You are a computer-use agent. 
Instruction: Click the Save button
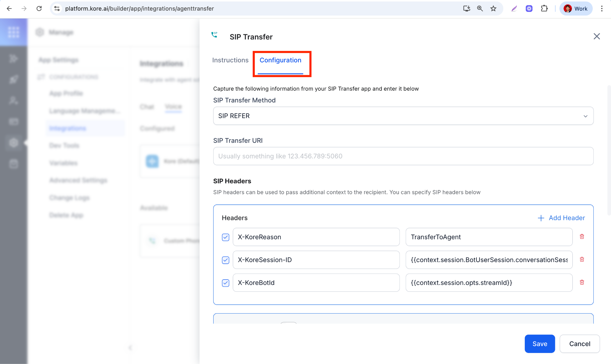(539, 344)
